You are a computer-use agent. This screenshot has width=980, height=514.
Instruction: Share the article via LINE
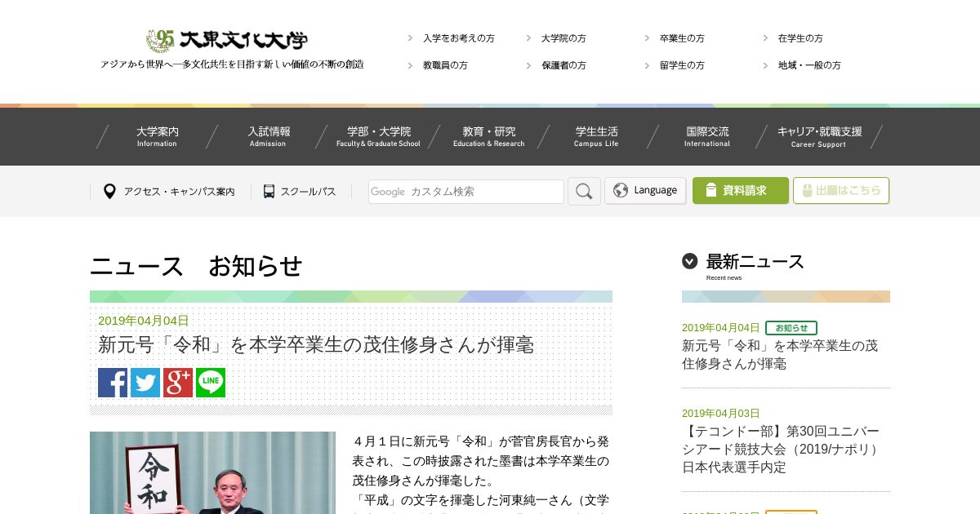click(211, 383)
